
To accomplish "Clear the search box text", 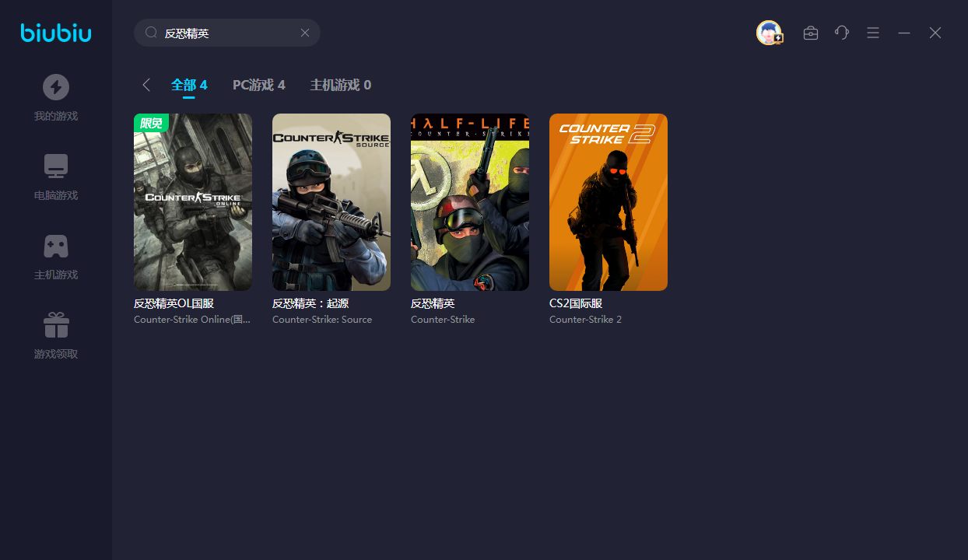I will tap(305, 33).
